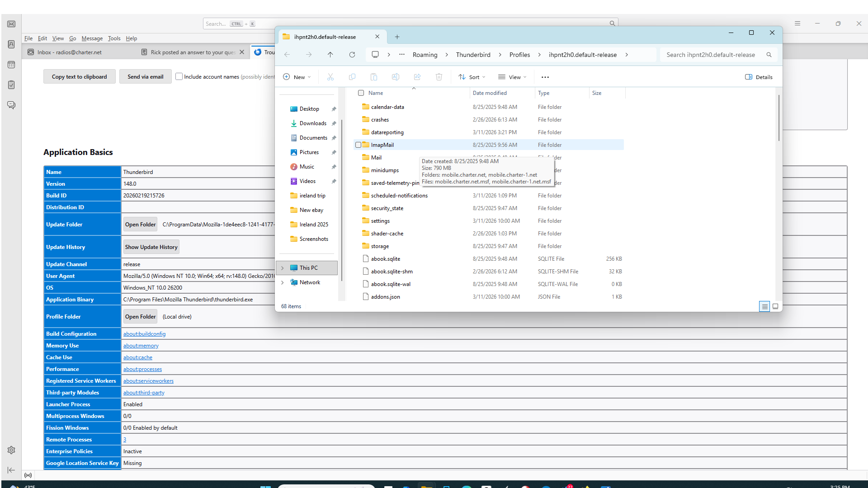Open Explorer See more options menu
Image resolution: width=868 pixels, height=488 pixels.
click(x=545, y=77)
